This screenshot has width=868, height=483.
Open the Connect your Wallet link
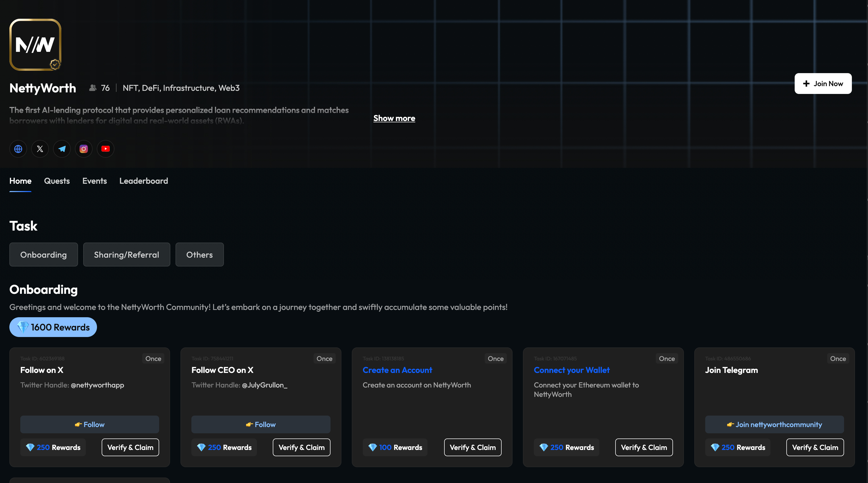(572, 370)
